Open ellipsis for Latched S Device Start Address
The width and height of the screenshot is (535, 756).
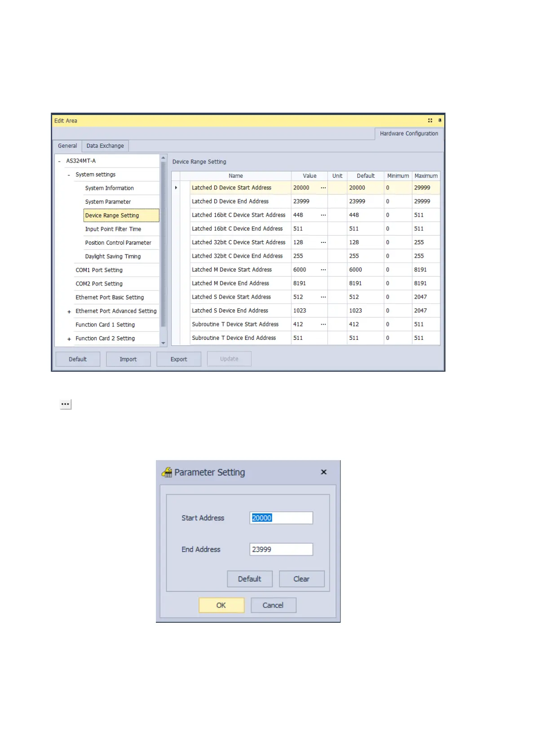(323, 297)
